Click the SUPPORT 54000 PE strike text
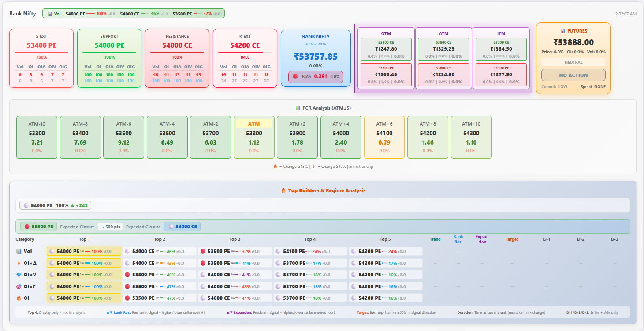This screenshot has width=644, height=331. click(x=109, y=45)
